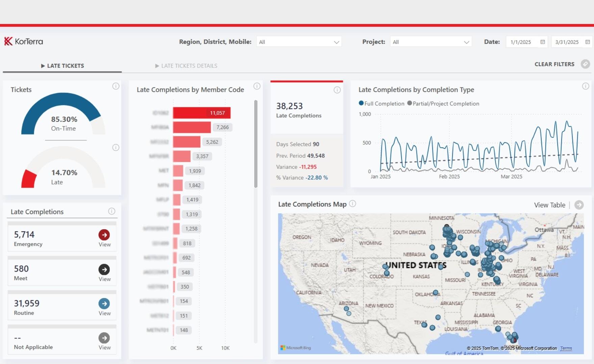Click the Emergency view arrow icon

click(x=104, y=235)
